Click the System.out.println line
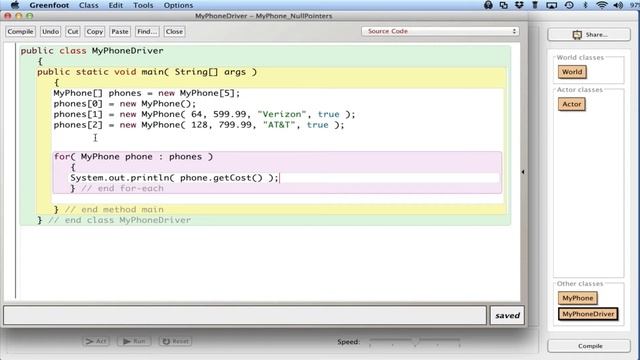The height and width of the screenshot is (360, 640). 174,178
